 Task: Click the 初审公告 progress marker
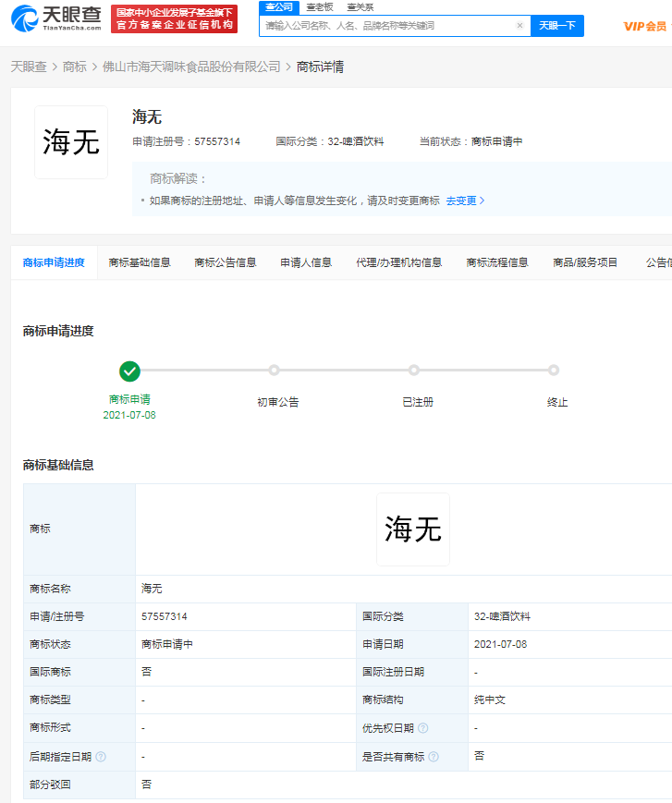click(x=274, y=370)
